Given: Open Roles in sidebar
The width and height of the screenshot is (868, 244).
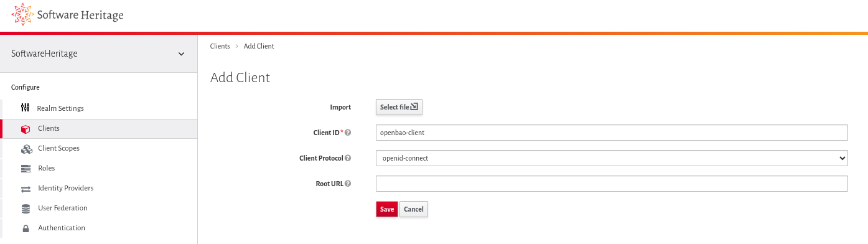Looking at the screenshot, I should click(x=99, y=168).
